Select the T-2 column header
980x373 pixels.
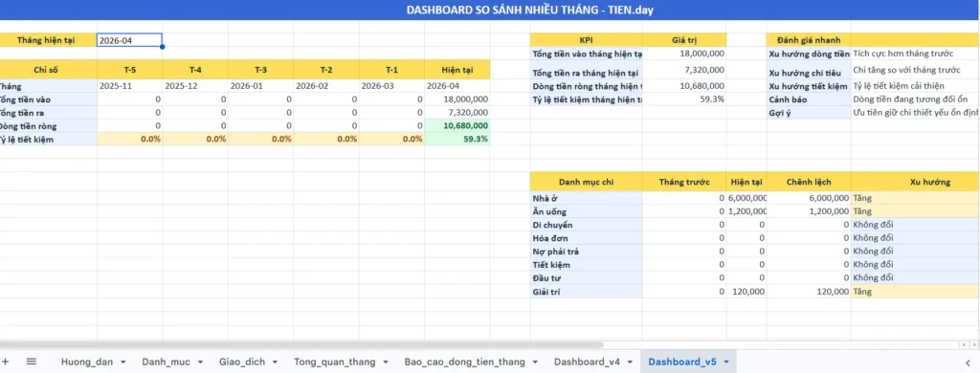tap(326, 70)
